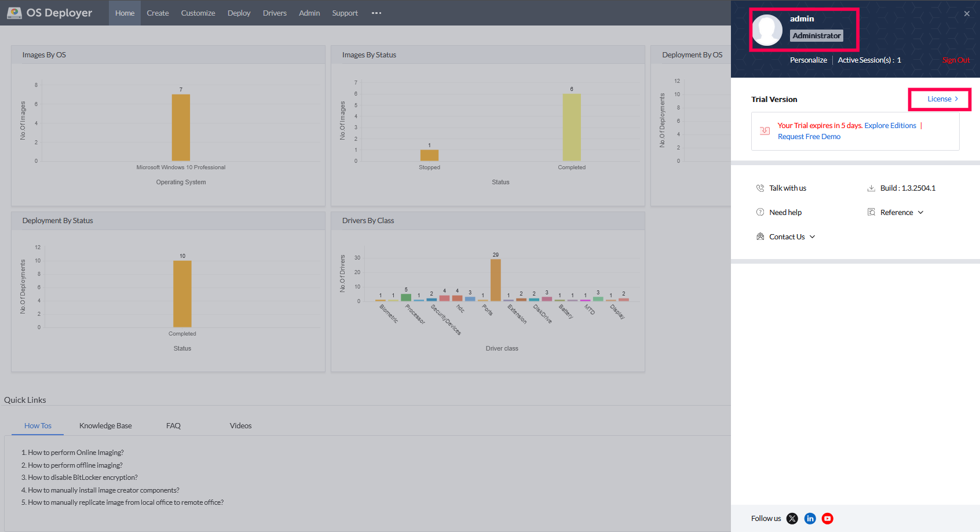
Task: Click the Contact Us headset icon
Action: (760, 236)
